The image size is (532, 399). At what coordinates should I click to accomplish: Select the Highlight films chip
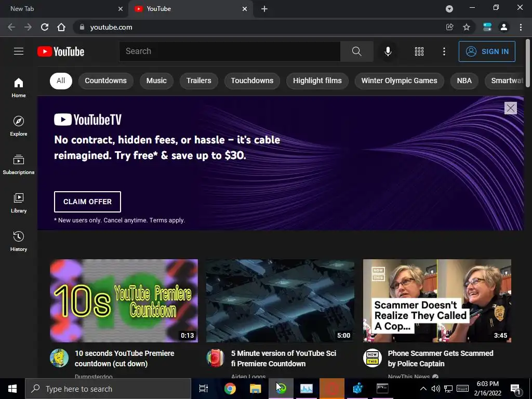pyautogui.click(x=317, y=81)
